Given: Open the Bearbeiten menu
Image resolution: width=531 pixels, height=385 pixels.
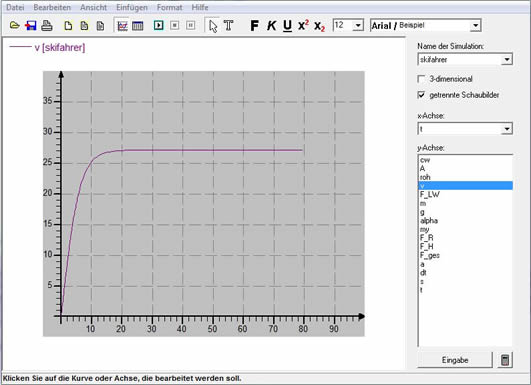Looking at the screenshot, I should (x=52, y=7).
